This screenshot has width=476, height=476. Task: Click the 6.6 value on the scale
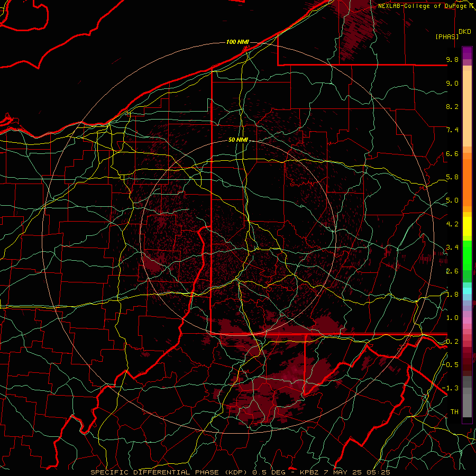tap(452, 153)
